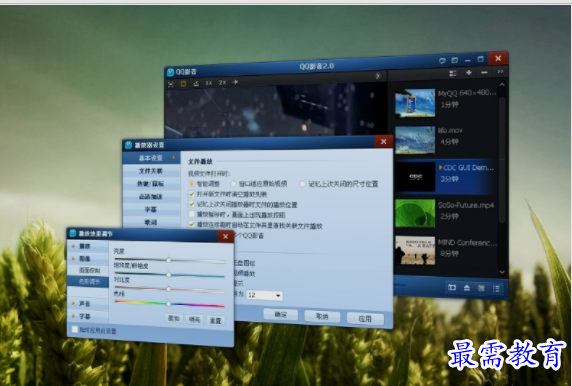The image size is (572, 386).
Task: Open the 热键/鼠标 settings tab
Action: [151, 184]
